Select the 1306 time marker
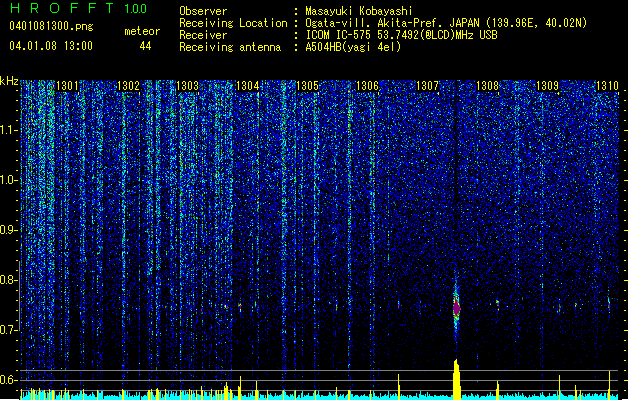The height and width of the screenshot is (400, 629). coord(367,86)
